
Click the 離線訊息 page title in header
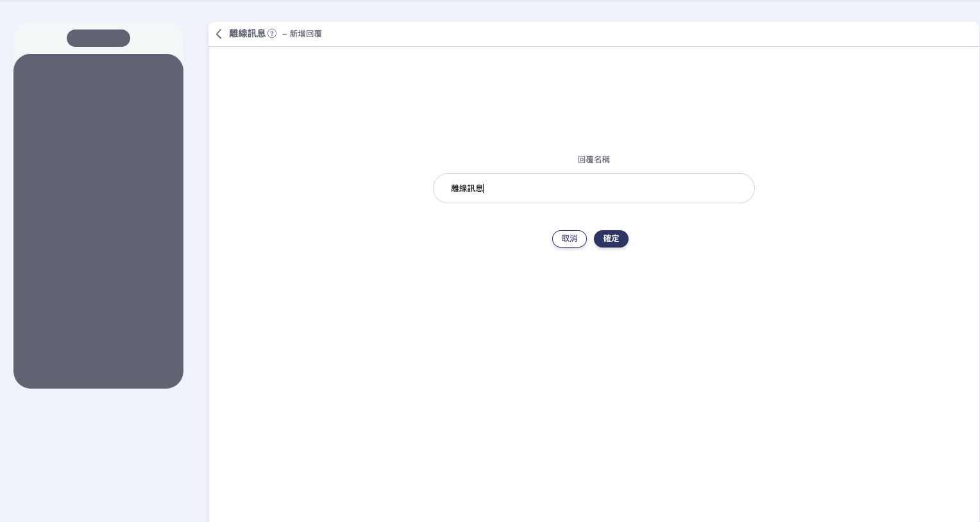[247, 34]
